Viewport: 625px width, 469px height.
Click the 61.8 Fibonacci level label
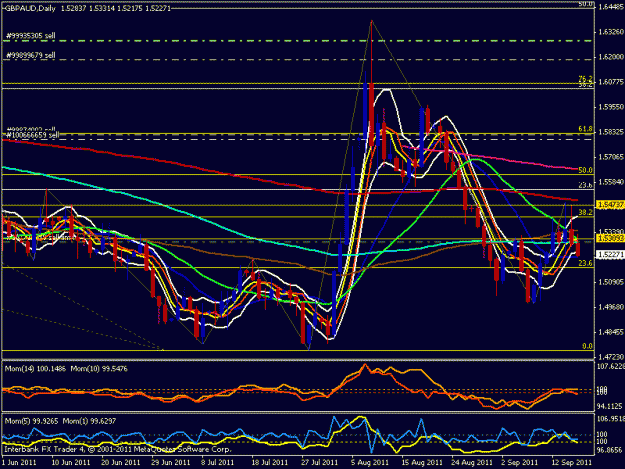tap(585, 129)
